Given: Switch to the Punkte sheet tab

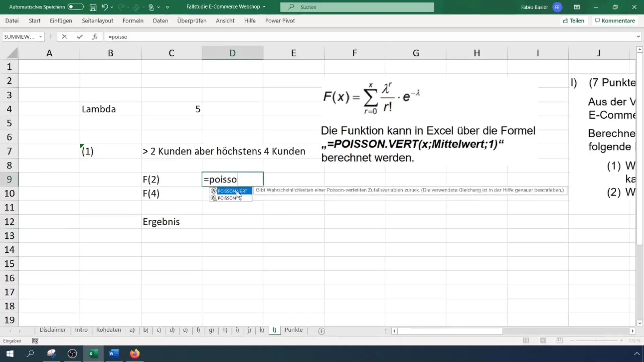Looking at the screenshot, I should click(x=293, y=330).
